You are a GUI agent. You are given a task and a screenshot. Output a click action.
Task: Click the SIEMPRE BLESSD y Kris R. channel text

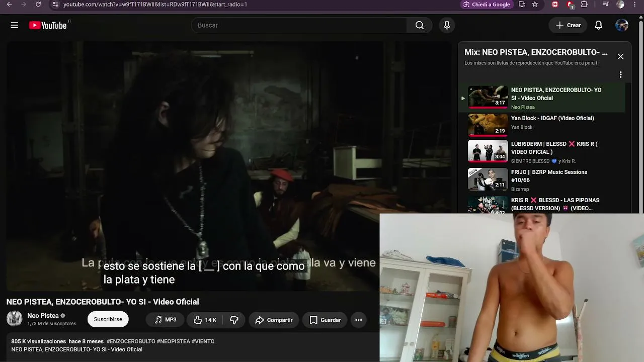tap(543, 161)
